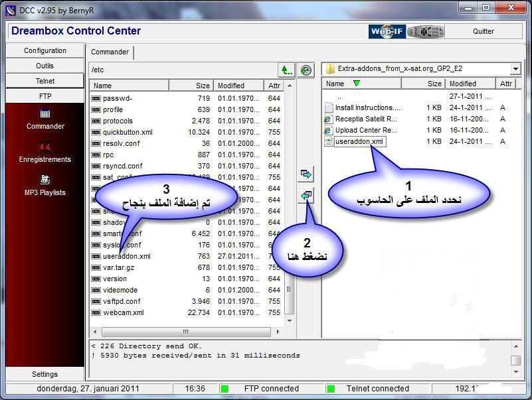Select the parent directory ".." entry

pyautogui.click(x=339, y=97)
